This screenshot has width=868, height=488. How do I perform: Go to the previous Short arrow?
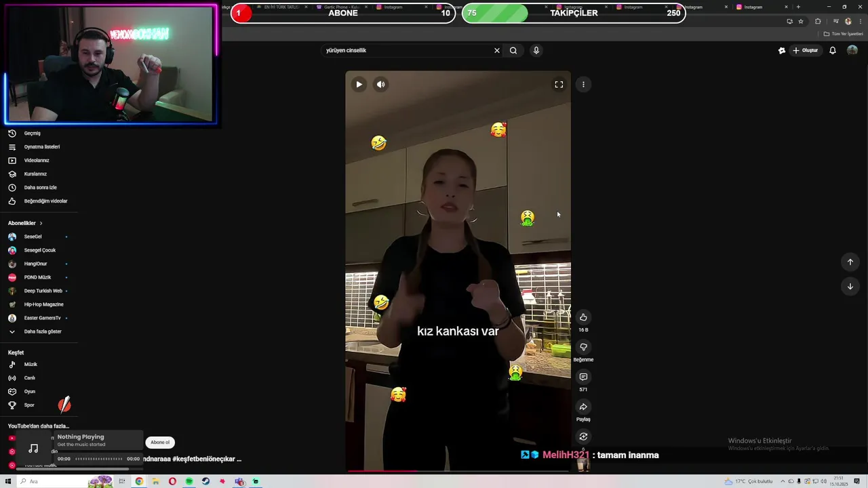(x=850, y=262)
